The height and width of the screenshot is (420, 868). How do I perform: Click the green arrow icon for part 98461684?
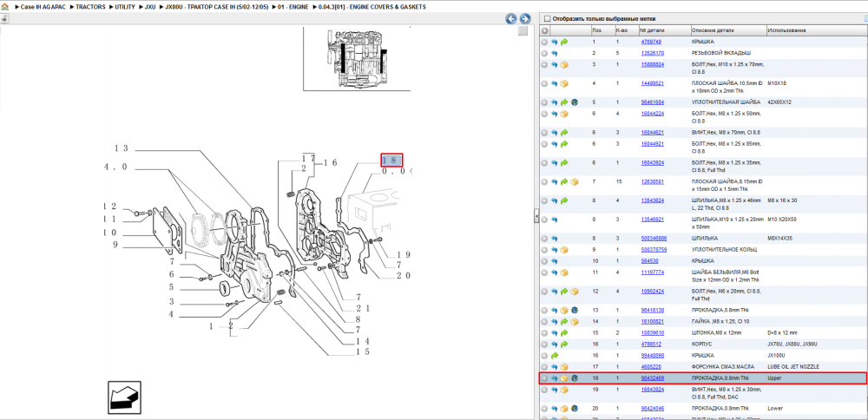pyautogui.click(x=564, y=102)
